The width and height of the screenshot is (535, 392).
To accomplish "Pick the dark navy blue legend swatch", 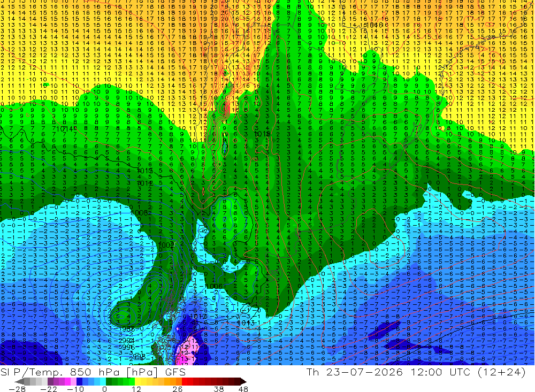I will tap(79, 381).
